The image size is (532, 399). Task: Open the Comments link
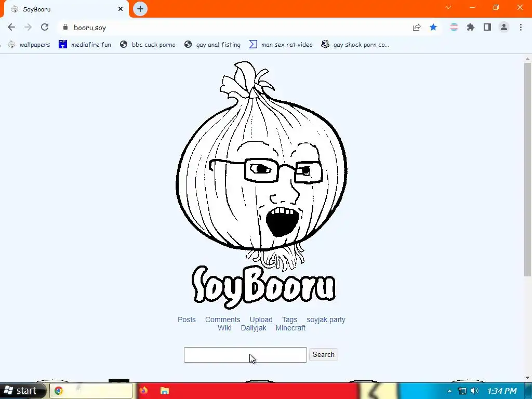coord(222,320)
